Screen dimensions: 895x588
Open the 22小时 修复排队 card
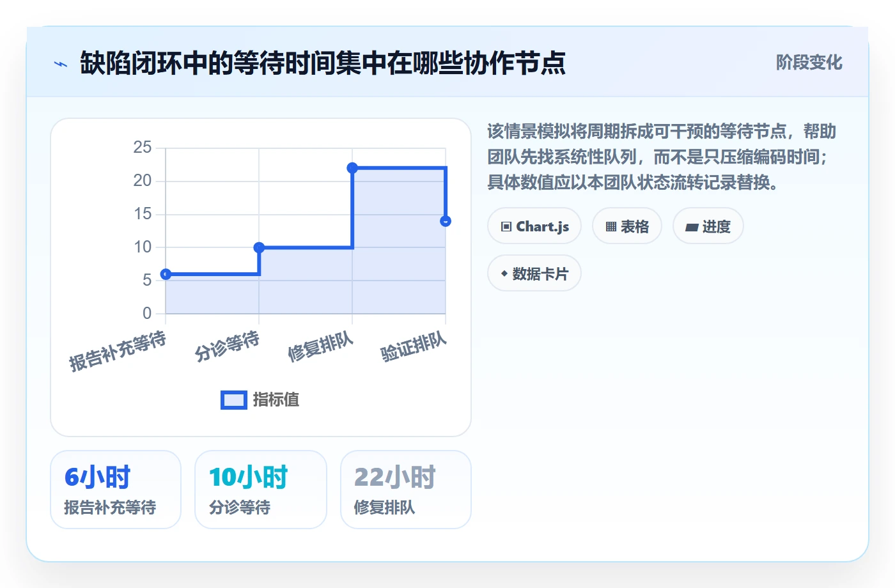pyautogui.click(x=406, y=490)
